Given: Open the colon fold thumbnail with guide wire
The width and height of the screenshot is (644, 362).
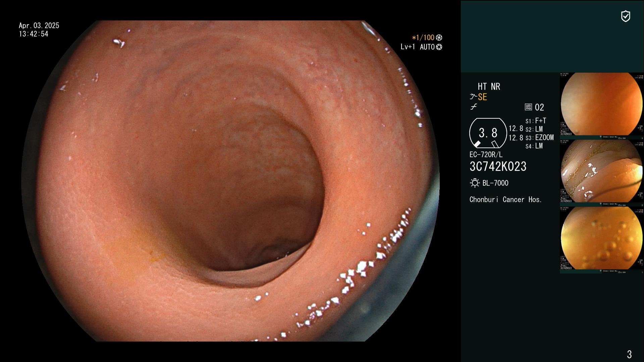Looking at the screenshot, I should [x=602, y=171].
